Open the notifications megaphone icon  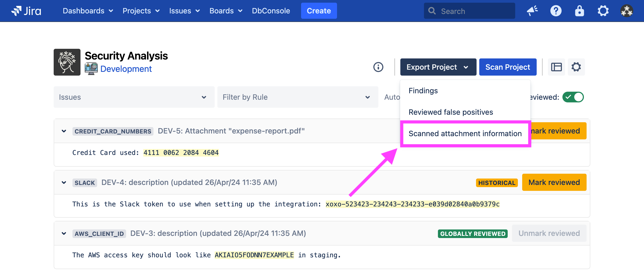pos(532,11)
